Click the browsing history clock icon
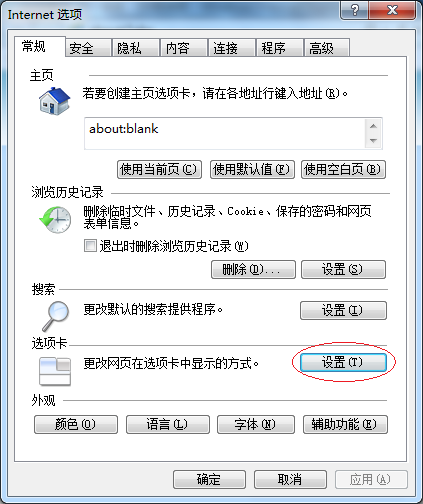The image size is (423, 504). tap(55, 219)
